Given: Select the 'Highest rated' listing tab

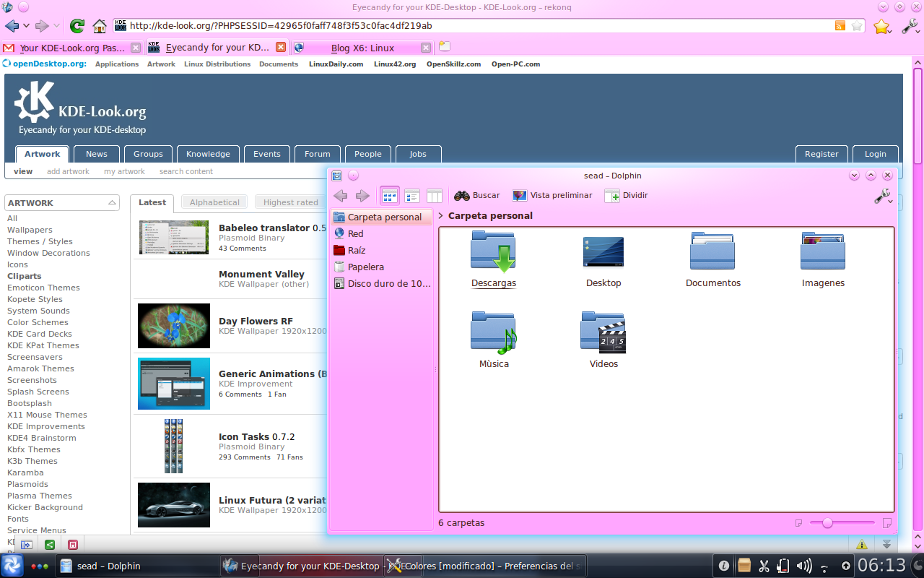Looking at the screenshot, I should pos(290,202).
